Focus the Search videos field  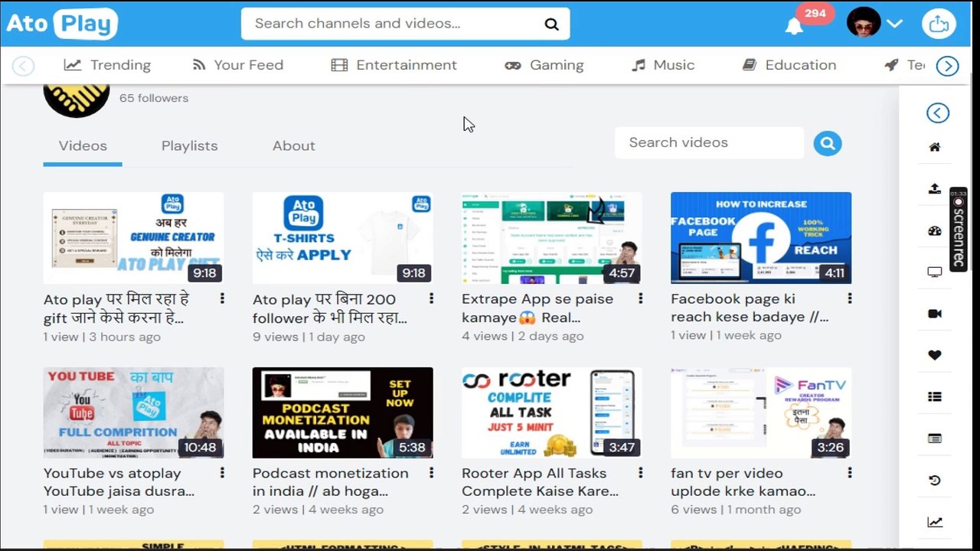click(709, 143)
